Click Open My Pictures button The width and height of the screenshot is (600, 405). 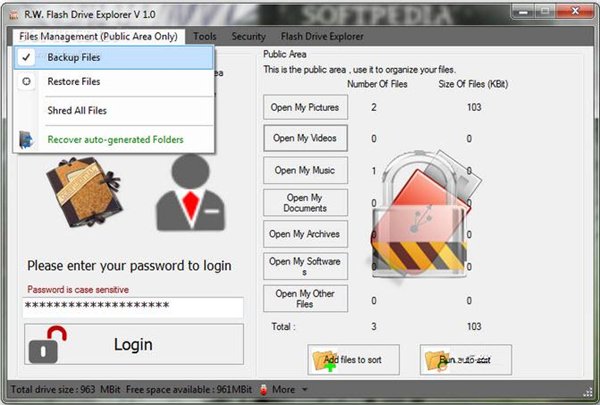305,108
